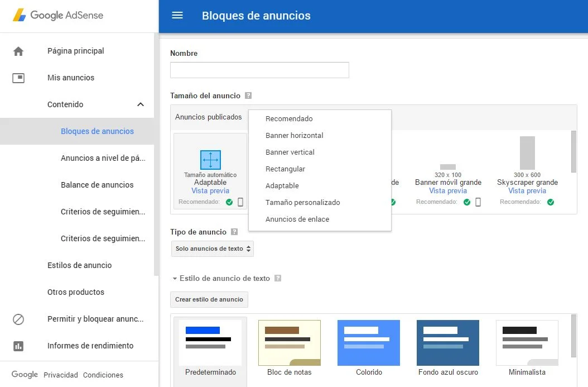Click the Permitir y bloquear block icon
The width and height of the screenshot is (588, 387).
pos(18,319)
